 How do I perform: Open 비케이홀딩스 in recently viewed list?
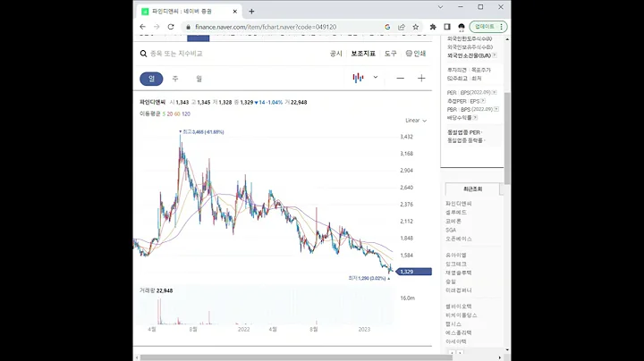point(462,315)
